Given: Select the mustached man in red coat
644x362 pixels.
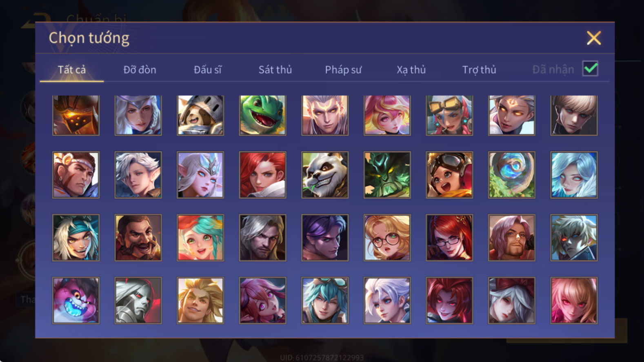Looking at the screenshot, I should (138, 238).
